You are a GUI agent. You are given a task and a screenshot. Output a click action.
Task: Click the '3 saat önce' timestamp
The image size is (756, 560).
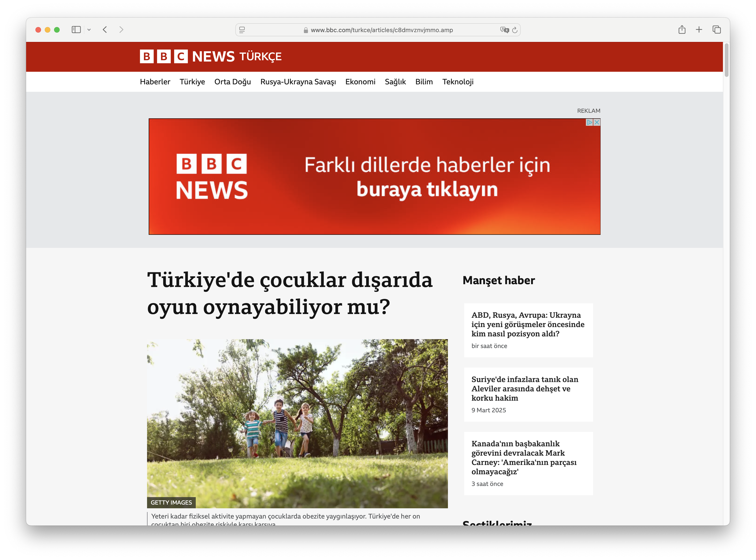click(x=487, y=484)
